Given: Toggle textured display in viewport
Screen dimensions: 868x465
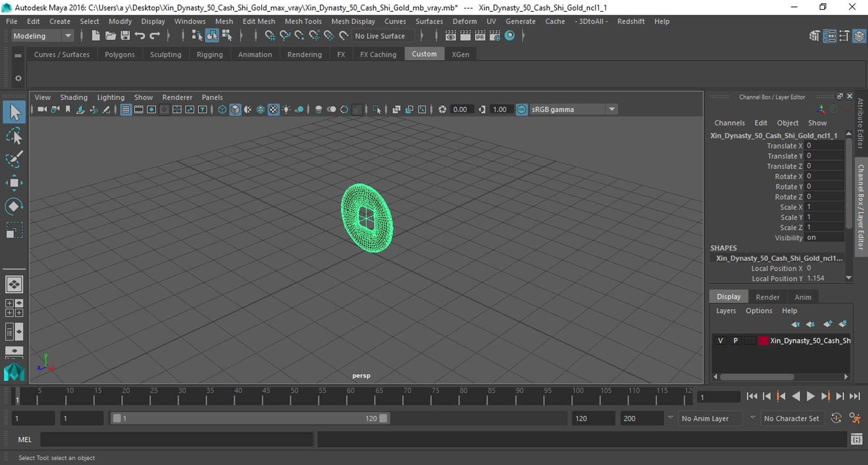Looking at the screenshot, I should 274,109.
